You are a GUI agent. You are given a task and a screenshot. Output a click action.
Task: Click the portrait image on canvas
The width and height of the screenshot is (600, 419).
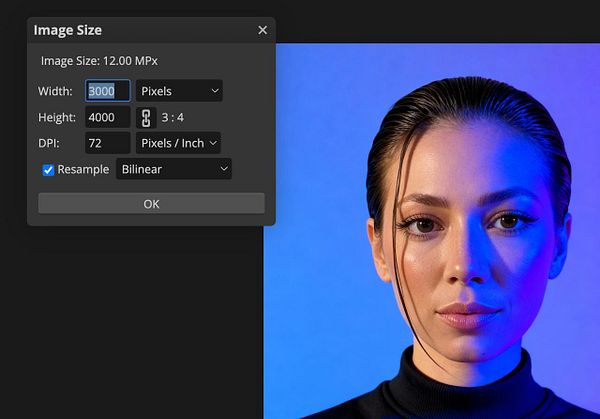[x=432, y=231]
